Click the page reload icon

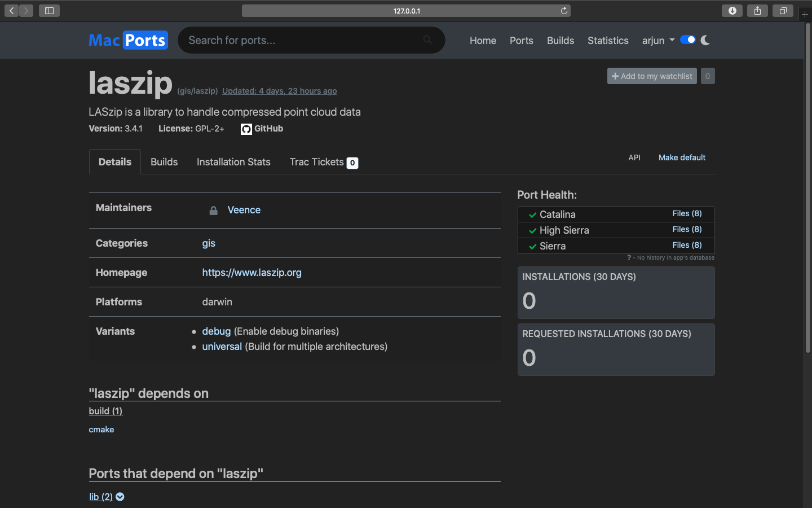pyautogui.click(x=564, y=11)
